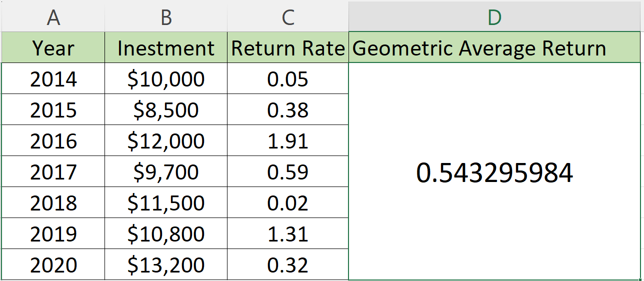Click the $12,000 investment cell
Viewport: 644px width, 281px height.
pos(166,140)
